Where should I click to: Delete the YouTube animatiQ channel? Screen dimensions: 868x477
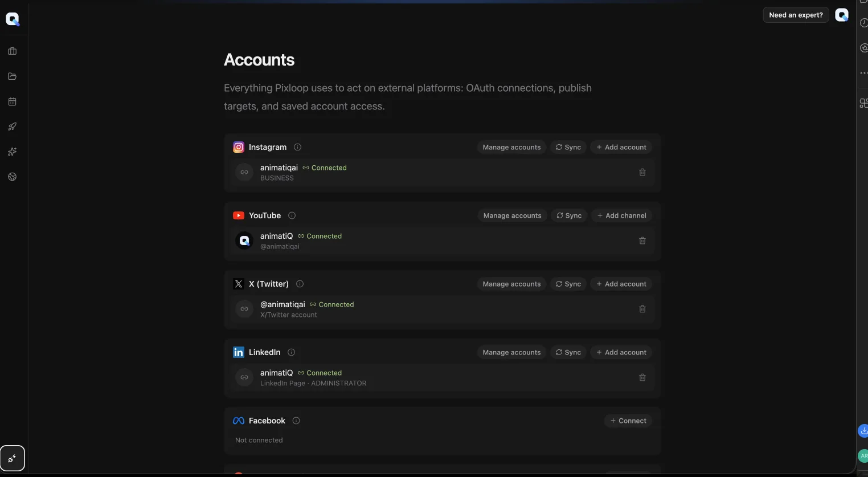642,240
